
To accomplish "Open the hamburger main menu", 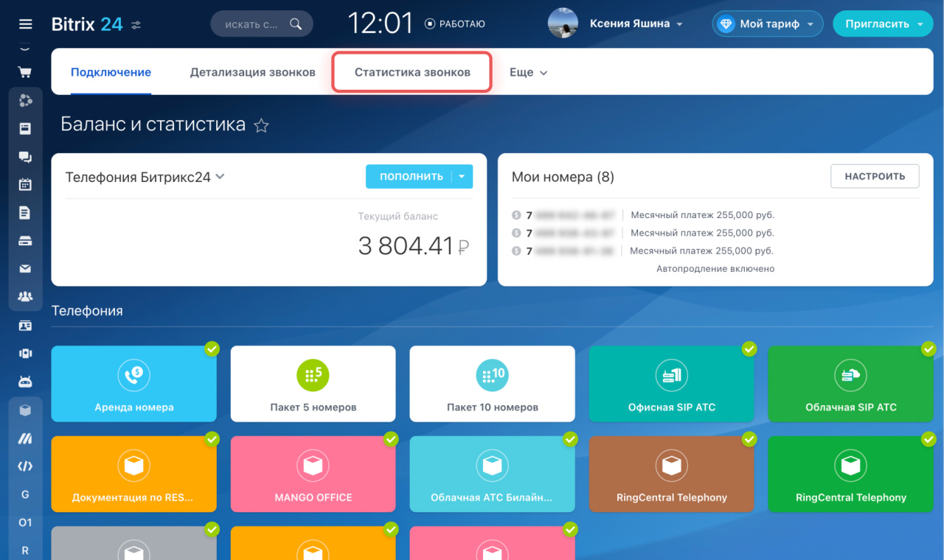I will (25, 24).
